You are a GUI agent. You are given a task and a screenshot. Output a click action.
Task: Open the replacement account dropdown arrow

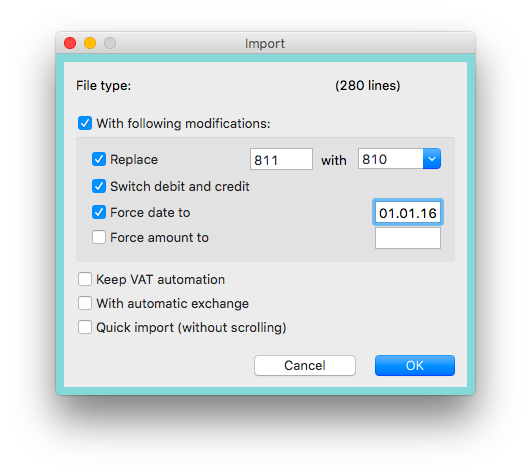[432, 159]
